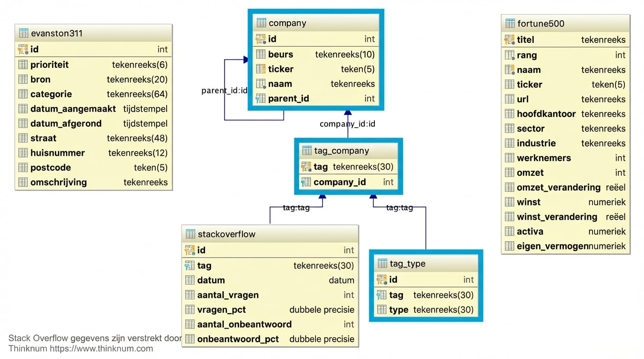Click the table icon on the stackoverflow header
The height and width of the screenshot is (359, 644).
(x=190, y=234)
